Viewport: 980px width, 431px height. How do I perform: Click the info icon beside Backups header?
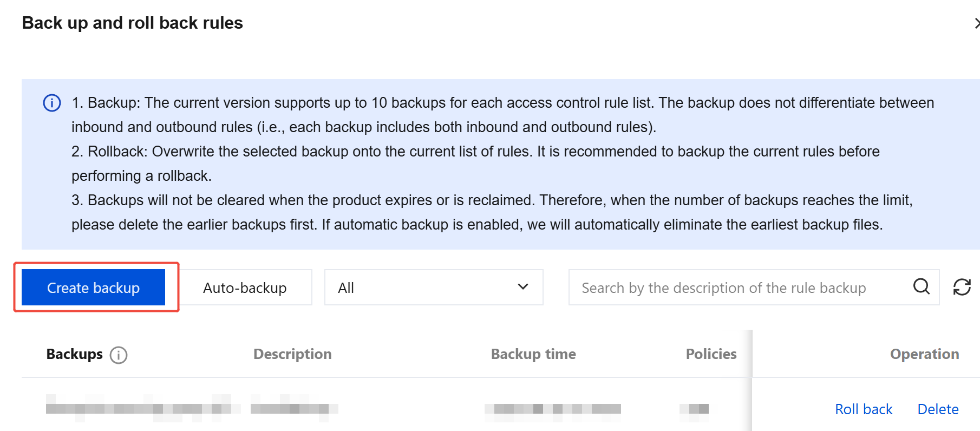coord(119,355)
